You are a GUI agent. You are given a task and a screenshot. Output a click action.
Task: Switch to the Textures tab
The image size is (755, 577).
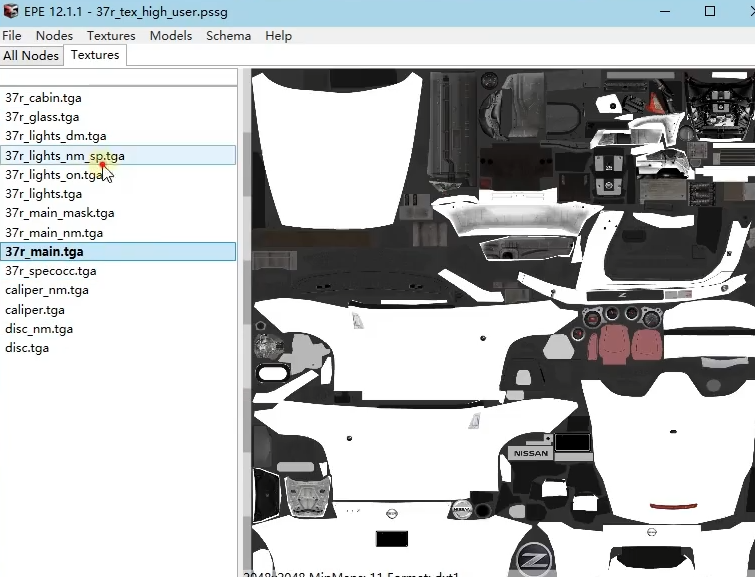click(95, 55)
